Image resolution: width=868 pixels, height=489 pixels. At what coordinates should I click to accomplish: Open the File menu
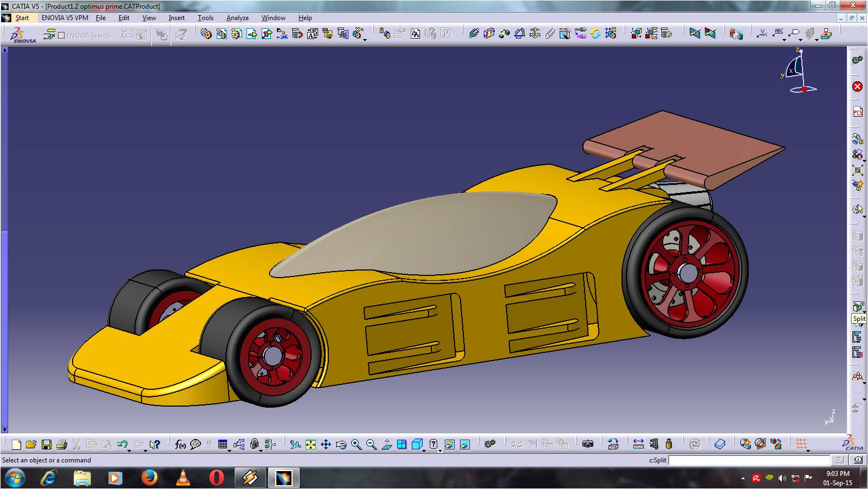click(101, 17)
